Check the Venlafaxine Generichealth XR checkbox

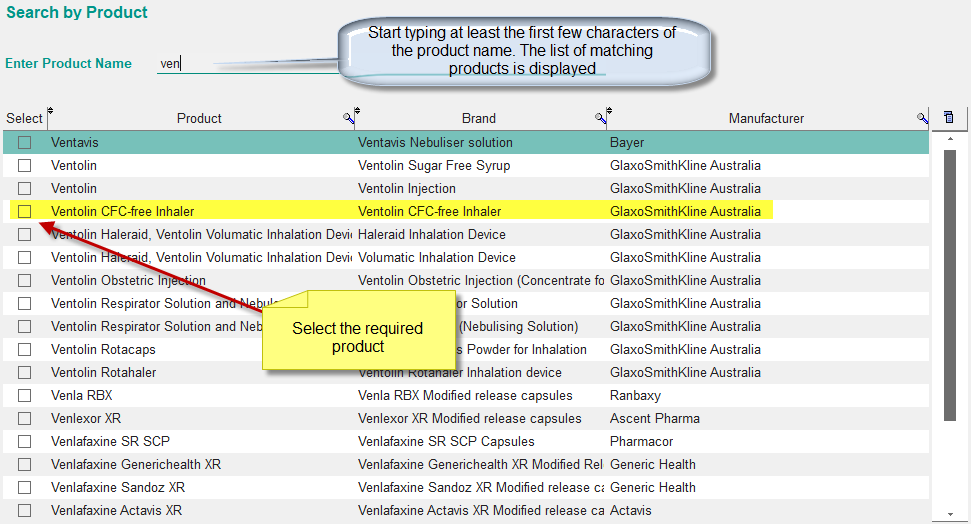(x=24, y=465)
